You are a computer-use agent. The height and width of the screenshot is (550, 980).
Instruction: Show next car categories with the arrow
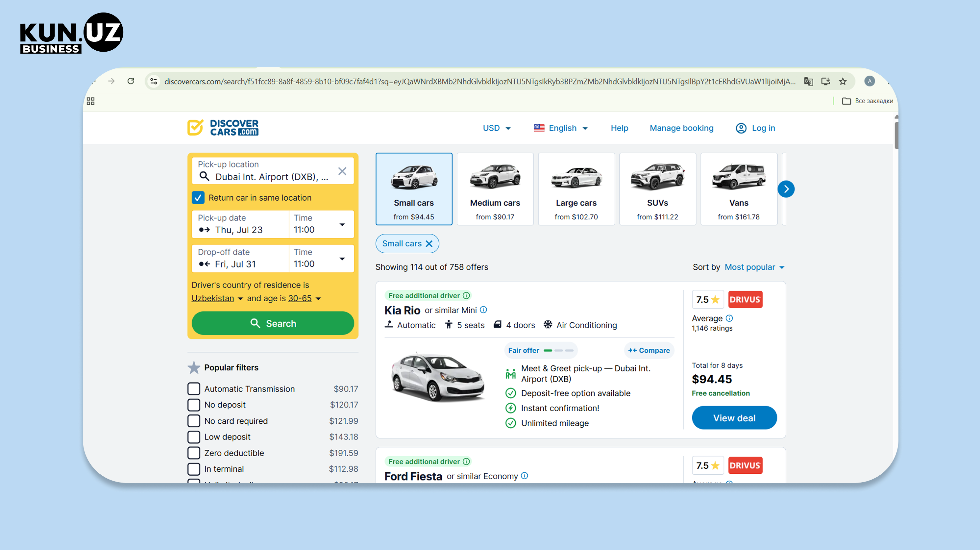[786, 189]
